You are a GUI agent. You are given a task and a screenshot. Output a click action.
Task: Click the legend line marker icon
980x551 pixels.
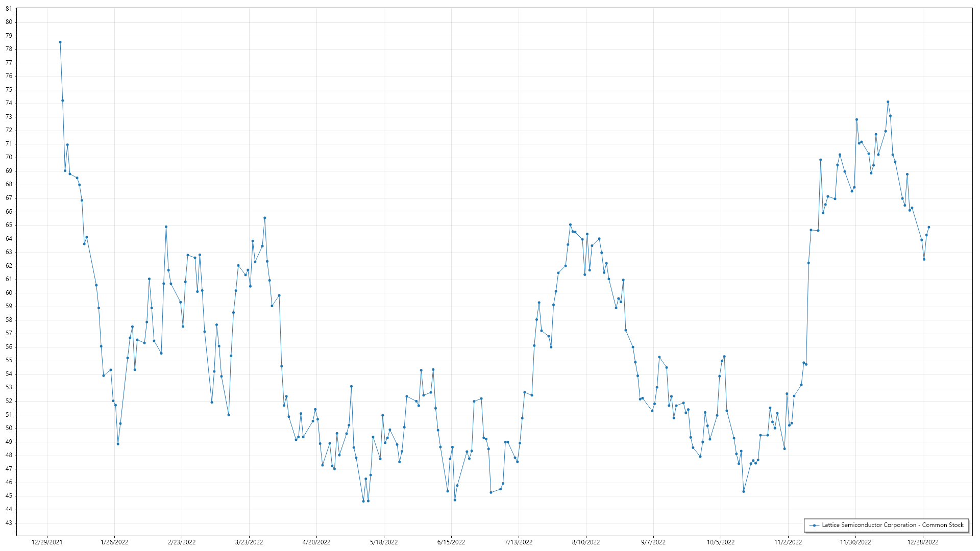(814, 525)
